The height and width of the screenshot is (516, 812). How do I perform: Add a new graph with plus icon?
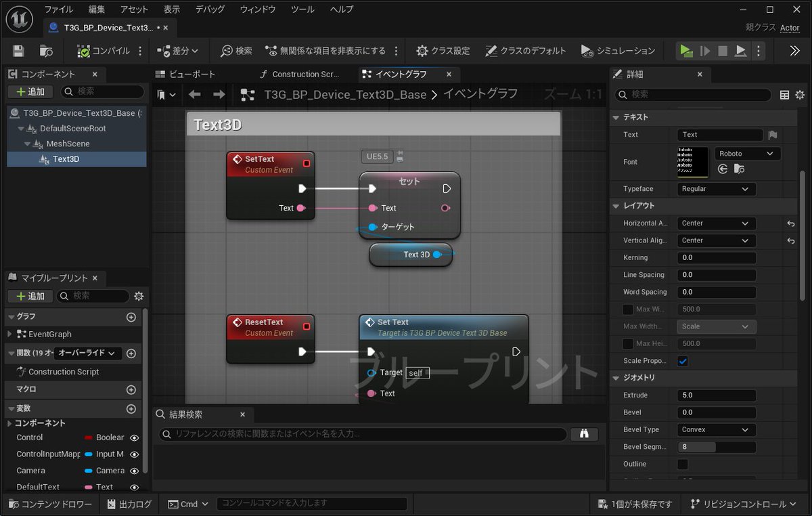point(131,317)
